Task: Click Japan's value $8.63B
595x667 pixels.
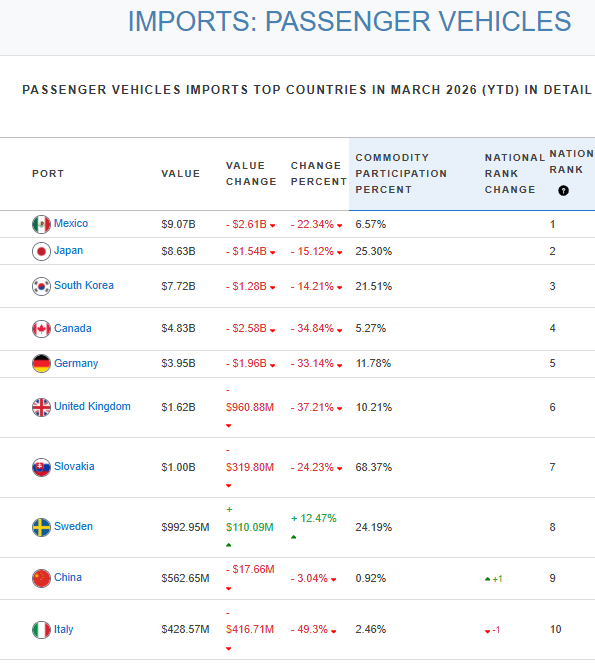Action: pos(178,251)
